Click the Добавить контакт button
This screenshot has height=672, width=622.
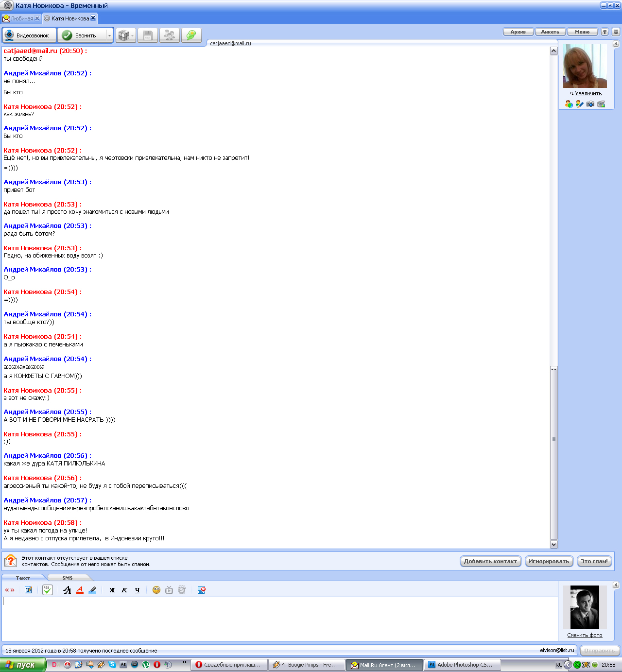(490, 561)
